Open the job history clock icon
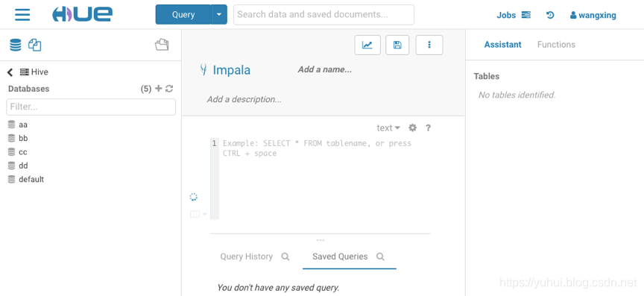 point(550,15)
